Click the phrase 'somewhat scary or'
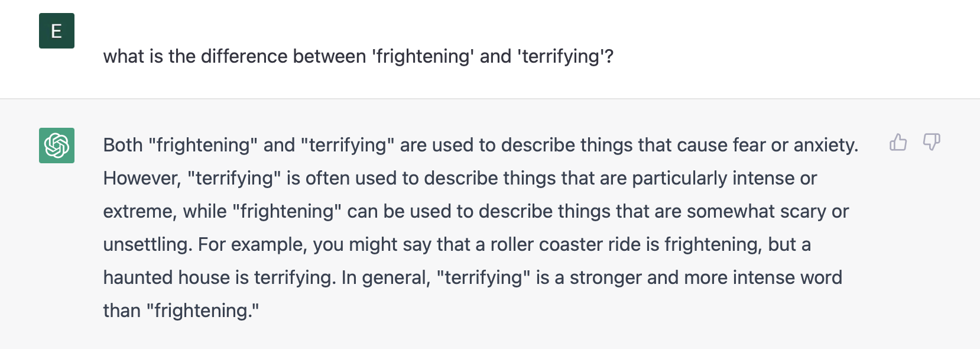The image size is (980, 349). (x=767, y=211)
